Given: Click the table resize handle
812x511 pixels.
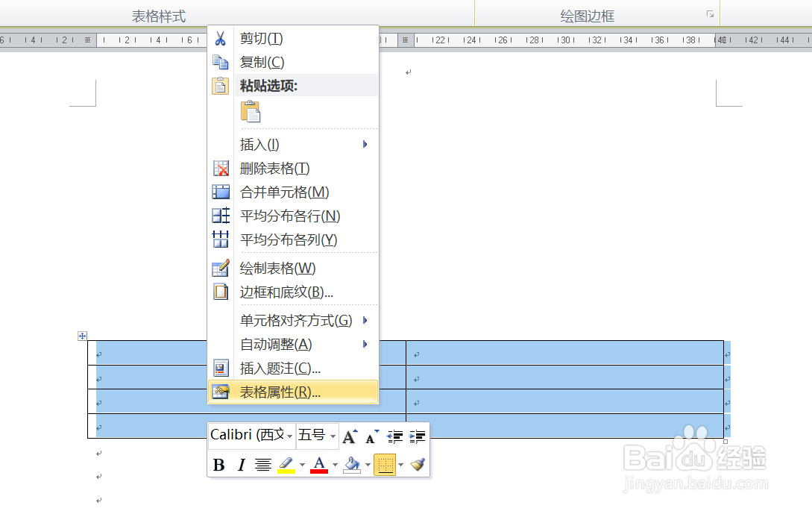Looking at the screenshot, I should pos(726,442).
